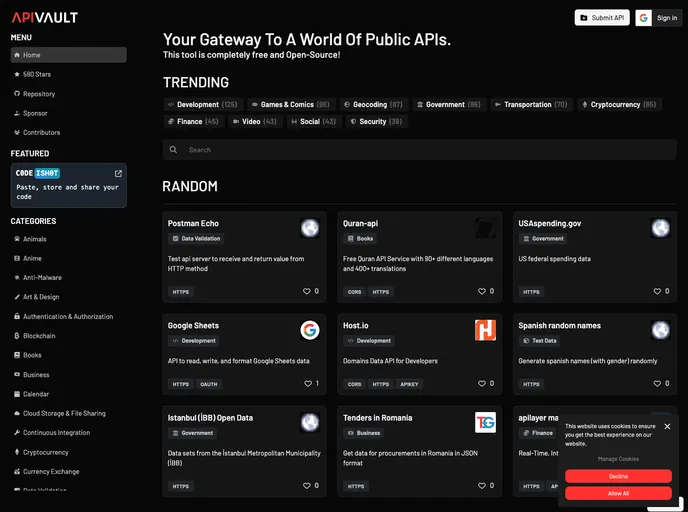Open the Blockchain category

pyautogui.click(x=35, y=336)
